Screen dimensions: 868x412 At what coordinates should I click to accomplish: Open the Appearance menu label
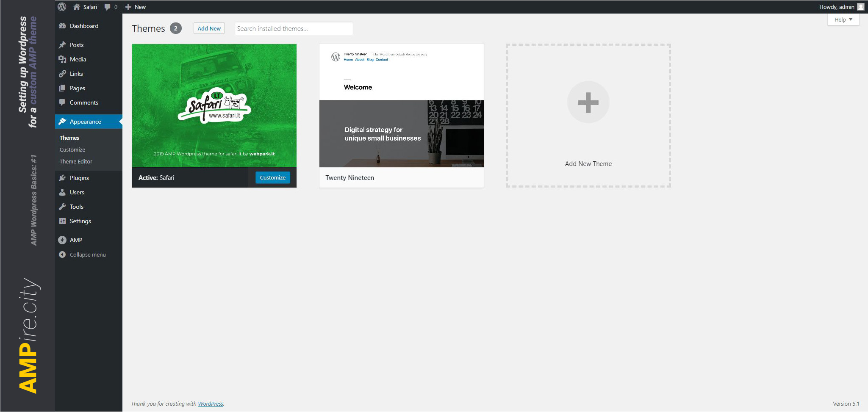(x=86, y=122)
